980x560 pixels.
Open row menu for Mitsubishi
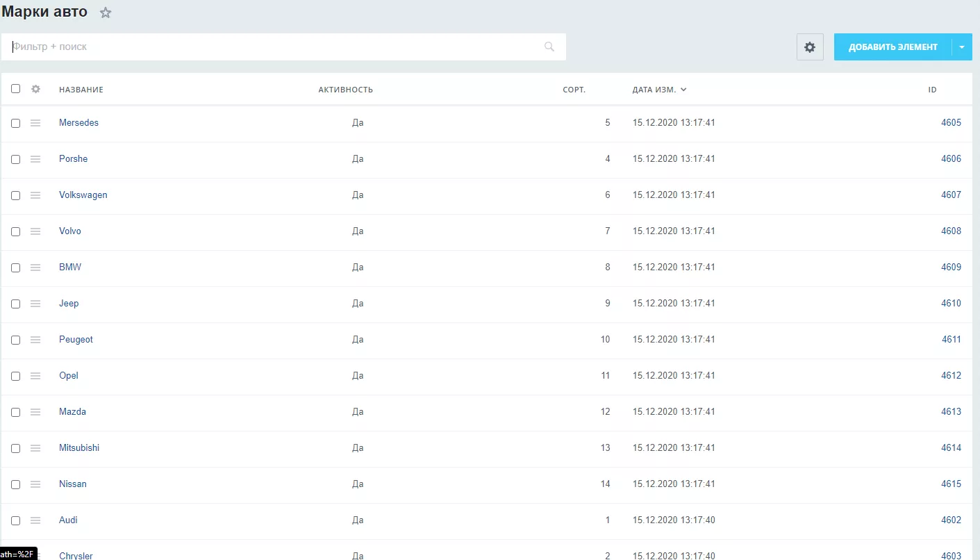[x=35, y=448]
